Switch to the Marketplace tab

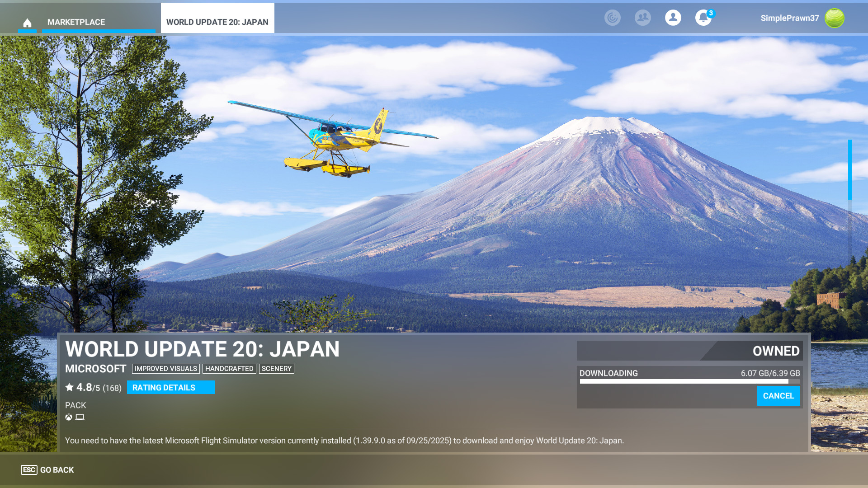tap(76, 22)
